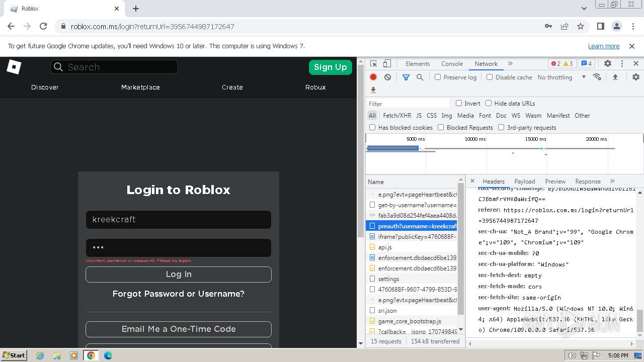
Task: Open network conditions wifi icon
Action: click(x=597, y=77)
